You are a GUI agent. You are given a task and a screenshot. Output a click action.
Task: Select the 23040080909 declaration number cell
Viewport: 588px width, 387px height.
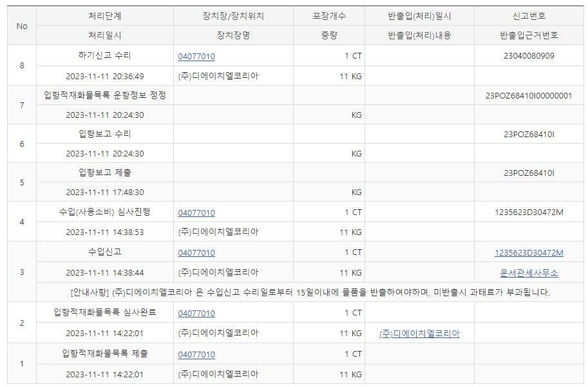click(x=529, y=56)
